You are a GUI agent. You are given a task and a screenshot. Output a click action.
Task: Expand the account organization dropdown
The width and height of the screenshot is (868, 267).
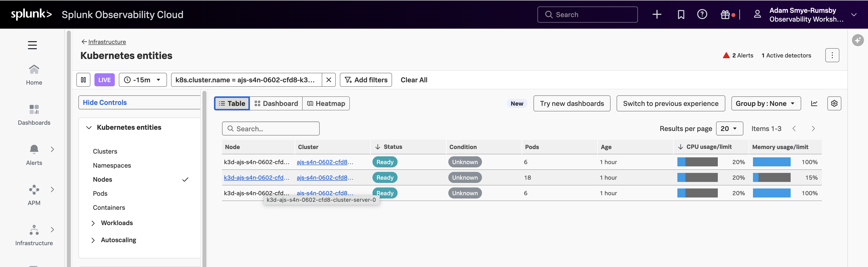[853, 15]
